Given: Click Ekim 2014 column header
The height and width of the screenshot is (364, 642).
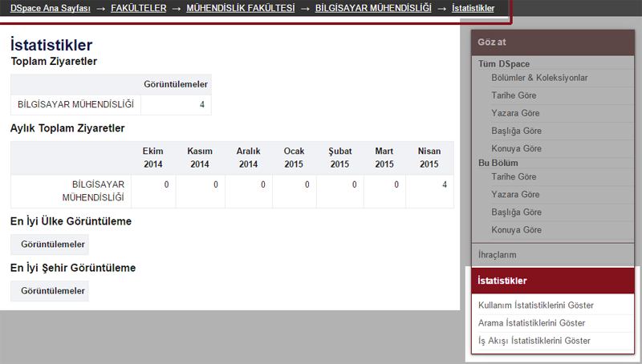Looking at the screenshot, I should (152, 157).
